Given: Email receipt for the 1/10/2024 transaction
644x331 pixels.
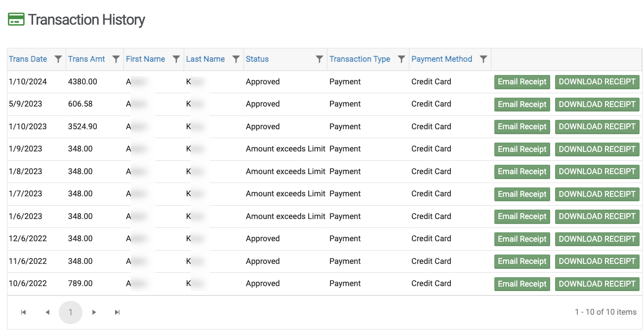Looking at the screenshot, I should pyautogui.click(x=522, y=82).
